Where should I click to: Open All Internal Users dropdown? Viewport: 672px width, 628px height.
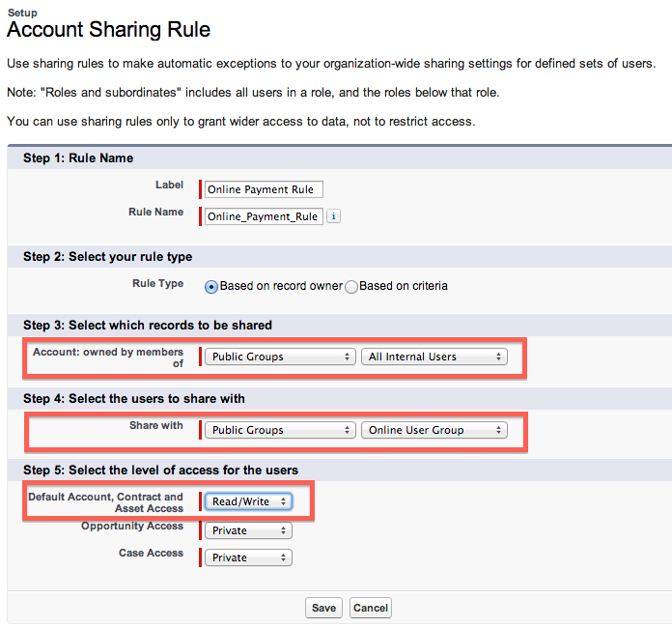pyautogui.click(x=434, y=357)
